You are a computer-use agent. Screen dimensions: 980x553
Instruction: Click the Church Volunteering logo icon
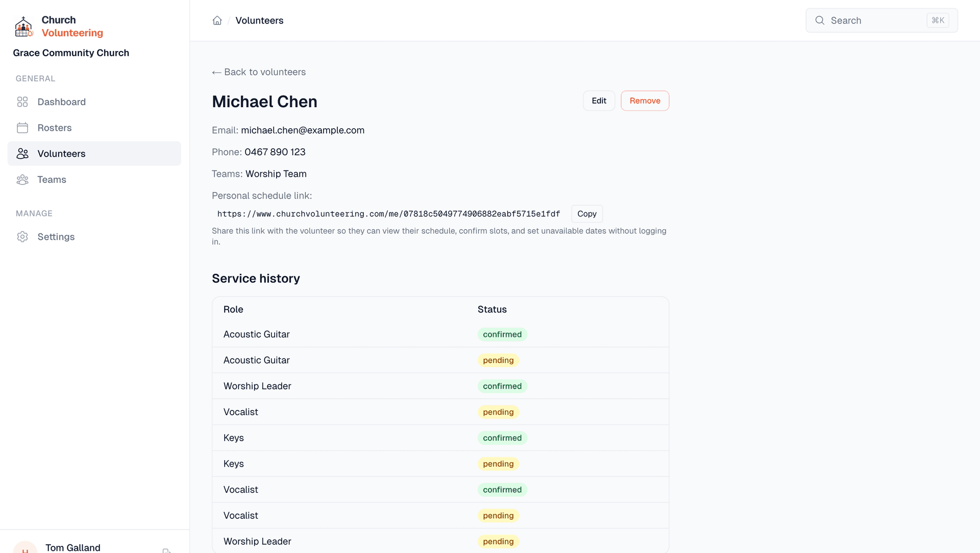pyautogui.click(x=23, y=27)
